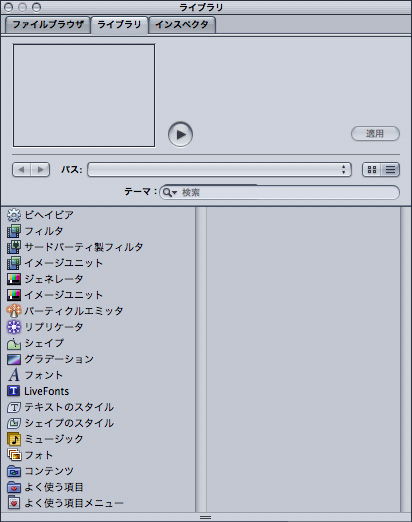Select the ミュージック note icon
This screenshot has height=522, width=412.
pyautogui.click(x=14, y=439)
